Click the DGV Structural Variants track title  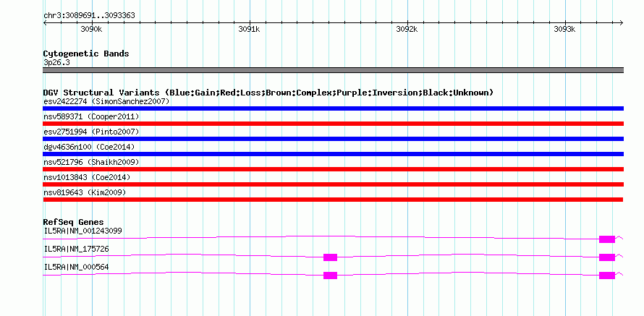[x=268, y=93]
